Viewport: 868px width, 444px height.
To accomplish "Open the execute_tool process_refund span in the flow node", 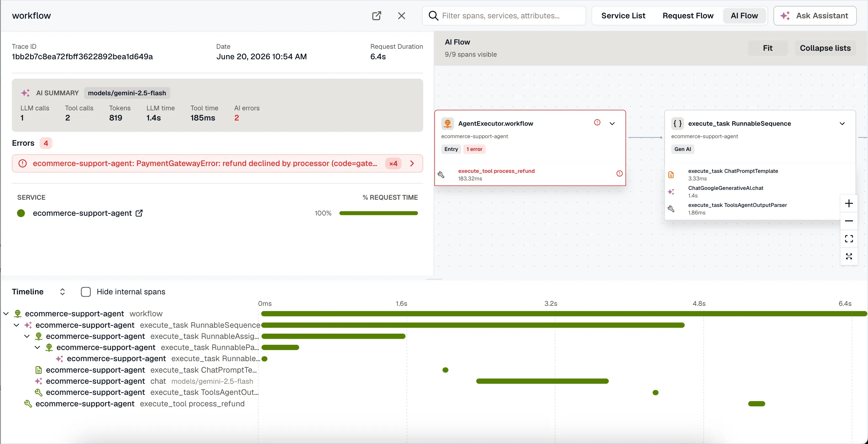I will [530, 174].
